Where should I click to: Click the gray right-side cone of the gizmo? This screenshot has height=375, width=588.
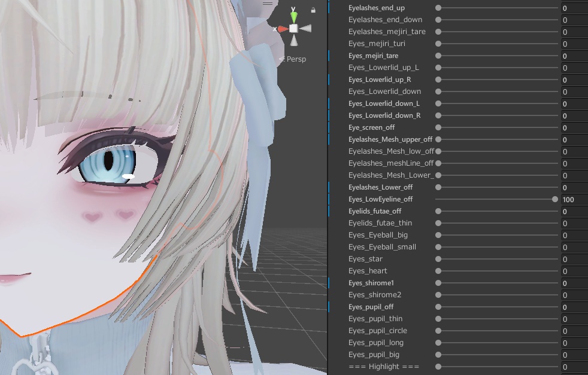(x=305, y=29)
